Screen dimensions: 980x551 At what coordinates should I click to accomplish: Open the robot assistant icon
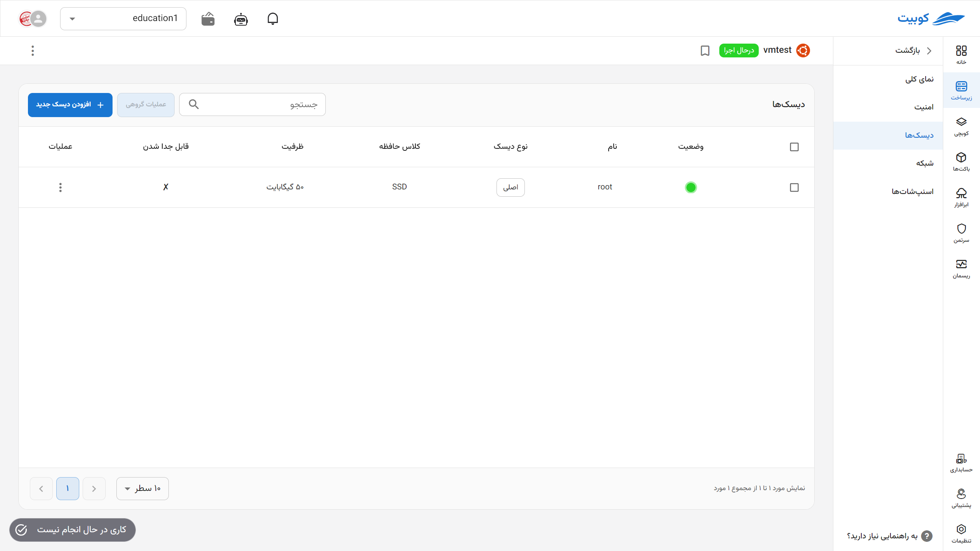[x=241, y=19]
